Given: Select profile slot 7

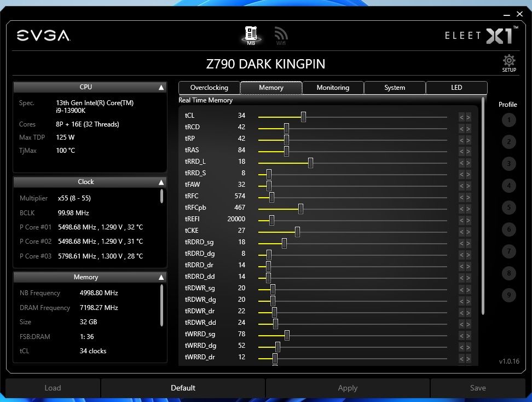Looking at the screenshot, I should click(508, 251).
